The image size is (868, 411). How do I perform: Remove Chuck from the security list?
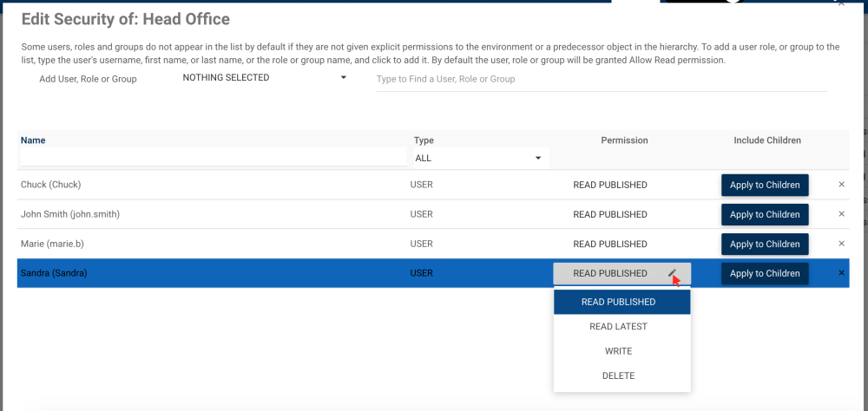pos(841,185)
